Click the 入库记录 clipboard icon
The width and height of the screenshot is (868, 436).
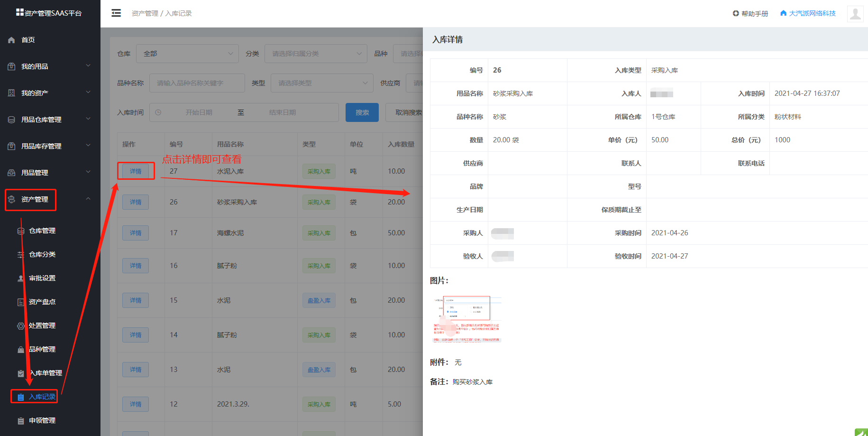[x=21, y=397]
